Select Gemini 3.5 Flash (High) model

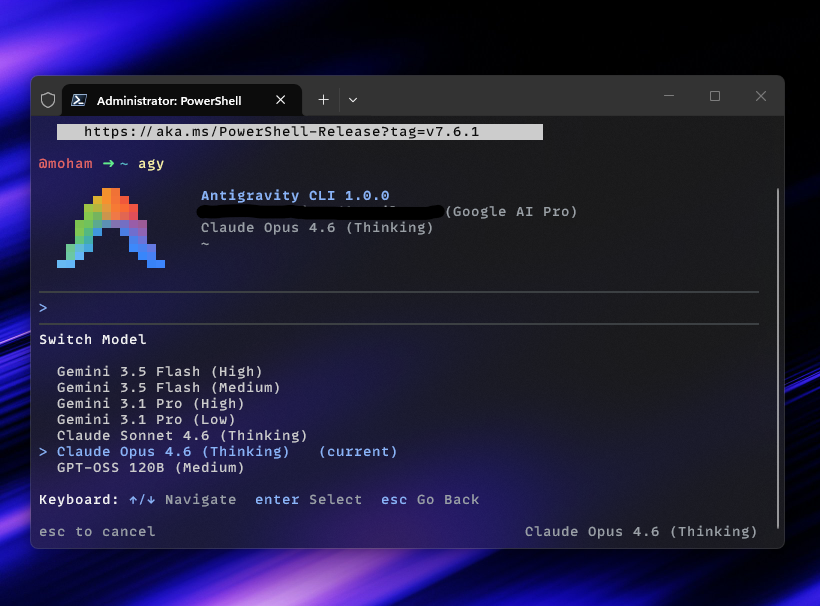[x=160, y=372]
